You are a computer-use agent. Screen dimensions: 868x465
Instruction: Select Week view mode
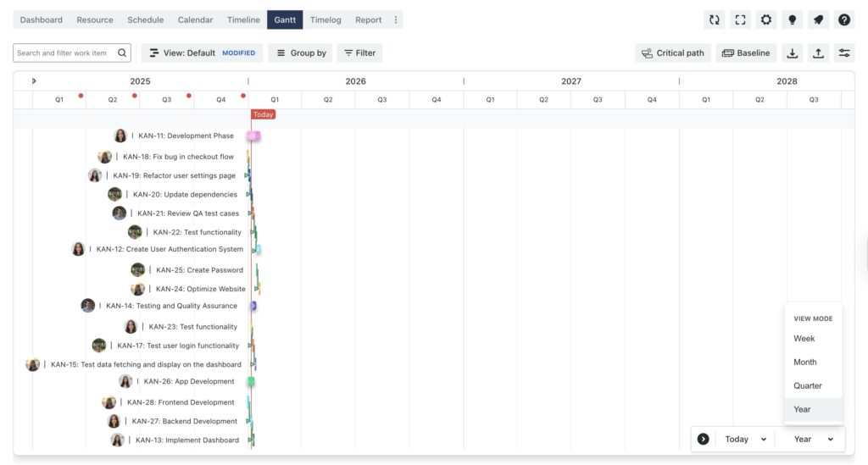pos(813,339)
